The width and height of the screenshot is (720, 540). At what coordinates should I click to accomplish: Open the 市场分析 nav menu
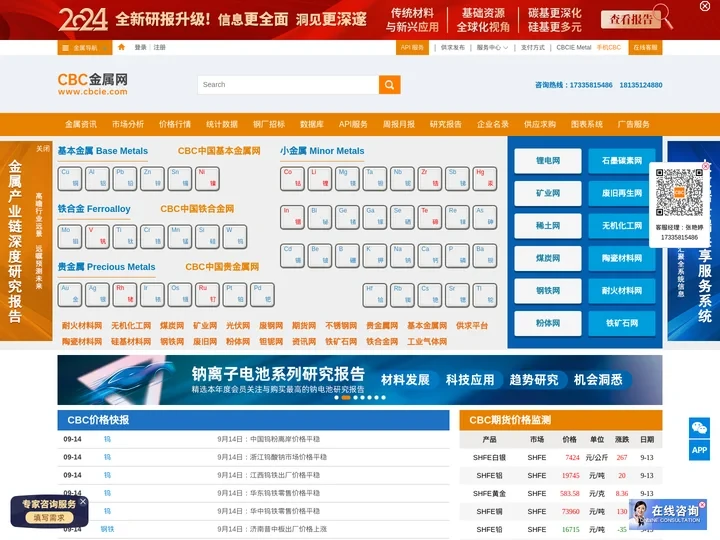tap(128, 124)
